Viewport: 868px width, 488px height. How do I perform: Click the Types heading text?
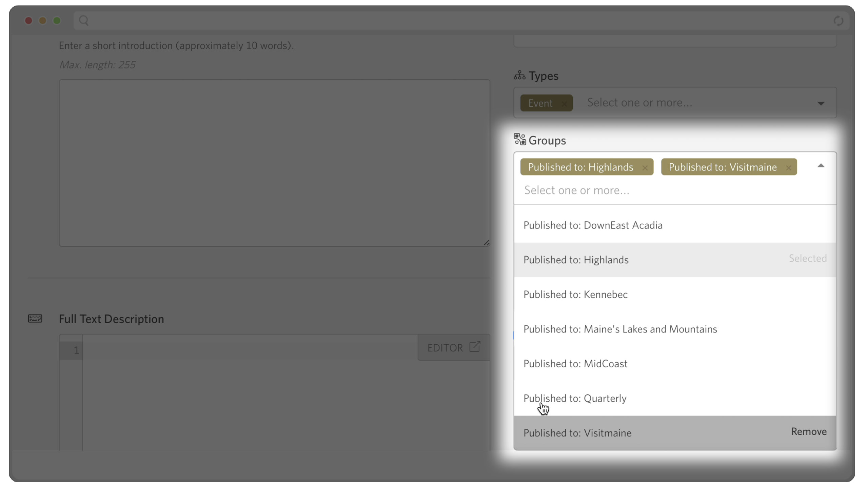click(543, 76)
